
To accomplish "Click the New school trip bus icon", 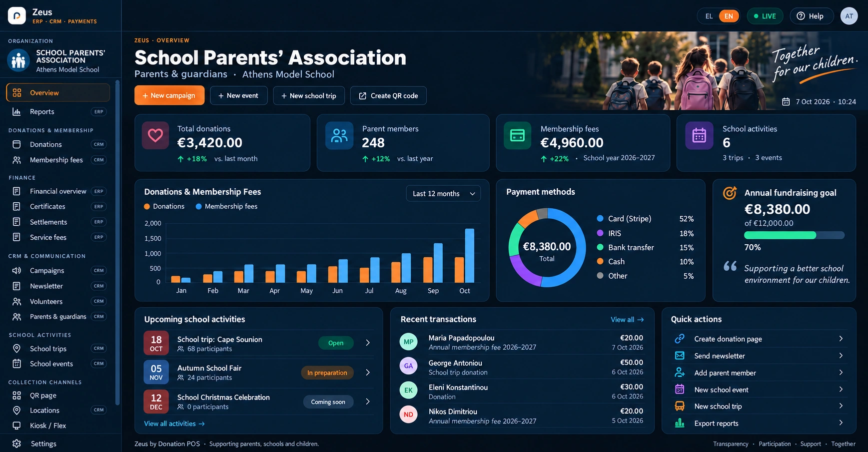I will 680,406.
